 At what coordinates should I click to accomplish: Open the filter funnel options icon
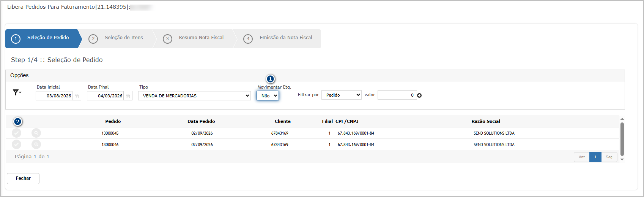click(17, 92)
